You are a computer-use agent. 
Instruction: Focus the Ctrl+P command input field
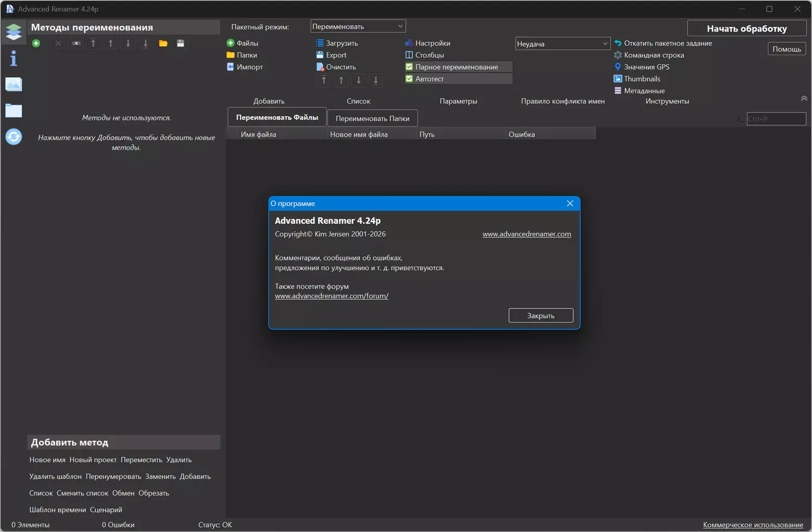pos(776,119)
